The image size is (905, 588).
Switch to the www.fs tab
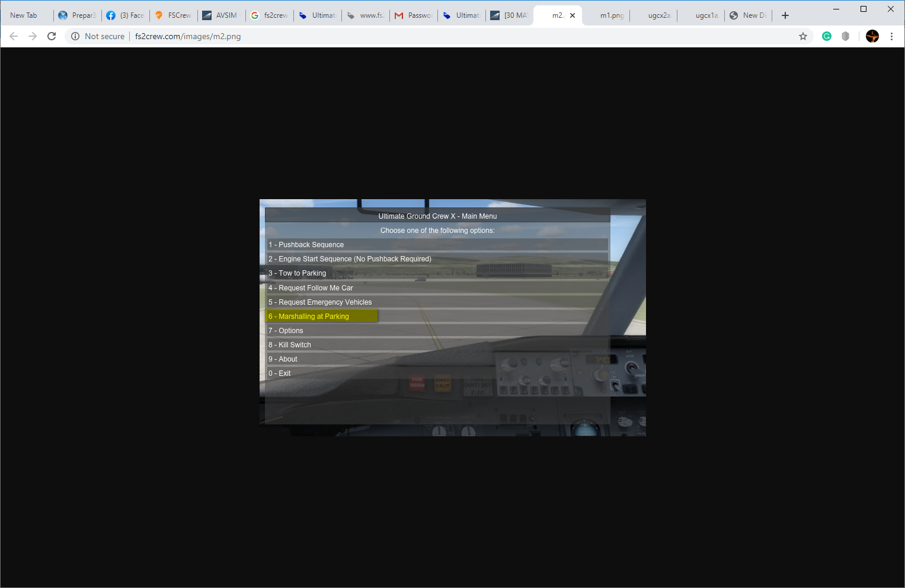[x=366, y=15]
